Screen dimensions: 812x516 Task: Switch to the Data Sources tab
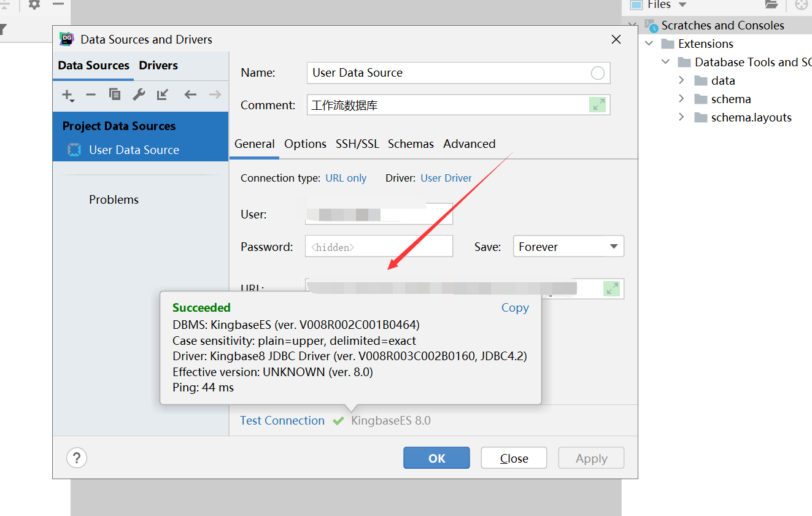93,66
